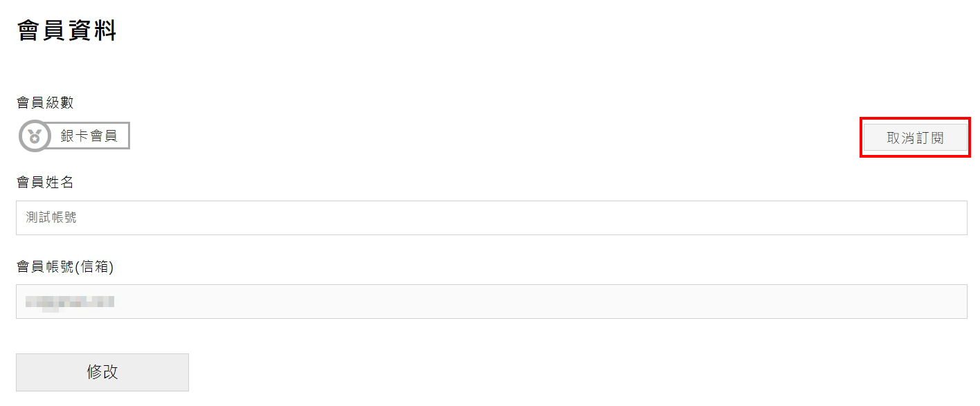The height and width of the screenshot is (406, 980).
Task: Click the 取消訂閱 button
Action: click(915, 138)
